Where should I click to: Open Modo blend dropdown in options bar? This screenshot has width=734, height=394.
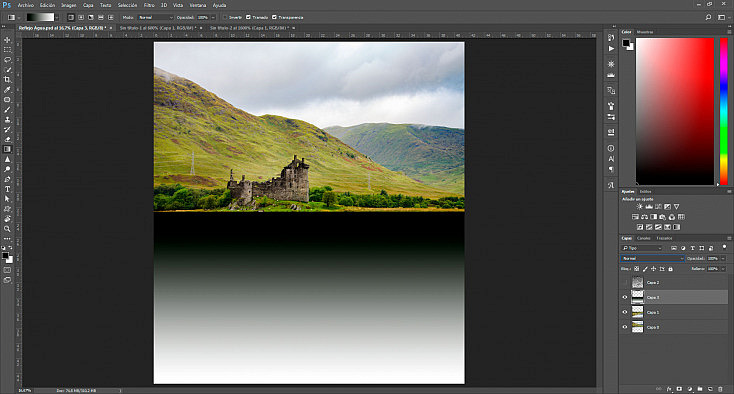[155, 17]
